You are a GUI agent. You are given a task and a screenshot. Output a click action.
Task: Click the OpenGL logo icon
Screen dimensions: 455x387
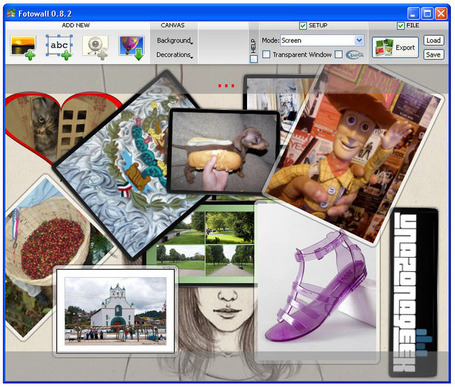click(x=355, y=55)
